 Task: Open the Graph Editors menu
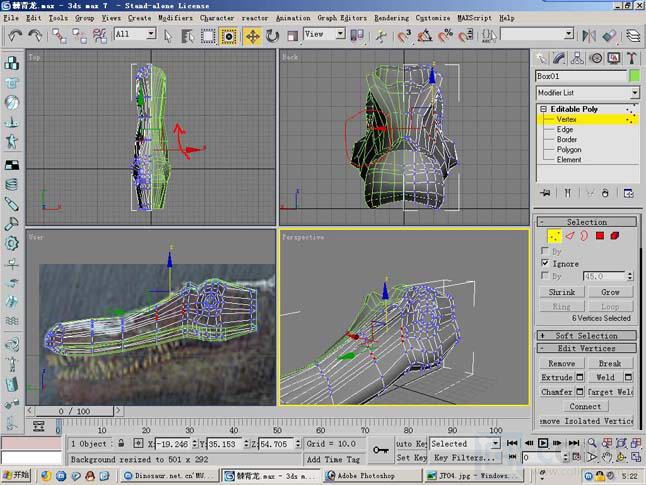342,18
